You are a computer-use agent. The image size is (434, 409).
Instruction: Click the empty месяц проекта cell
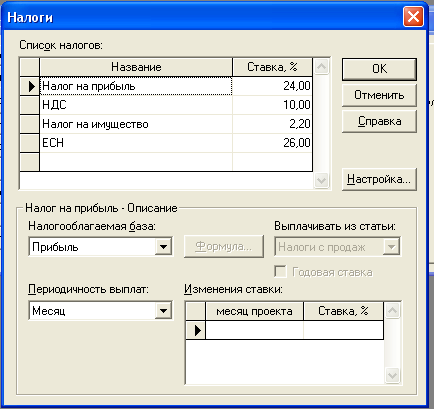[255, 330]
